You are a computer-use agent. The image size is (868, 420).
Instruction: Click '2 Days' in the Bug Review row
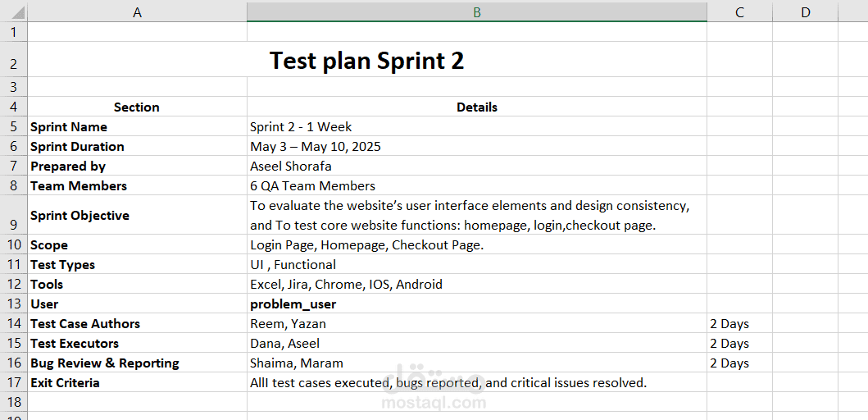pyautogui.click(x=739, y=363)
